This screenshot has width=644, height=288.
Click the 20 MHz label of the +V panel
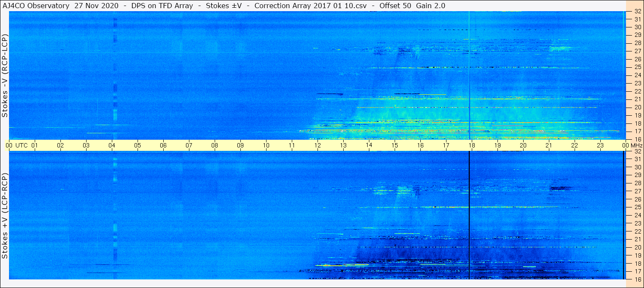[x=637, y=247]
